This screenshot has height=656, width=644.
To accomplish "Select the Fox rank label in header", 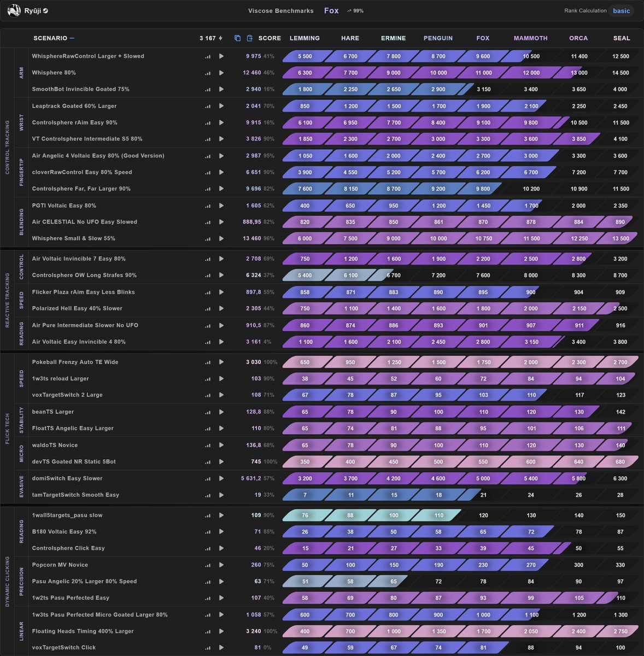I will point(331,10).
